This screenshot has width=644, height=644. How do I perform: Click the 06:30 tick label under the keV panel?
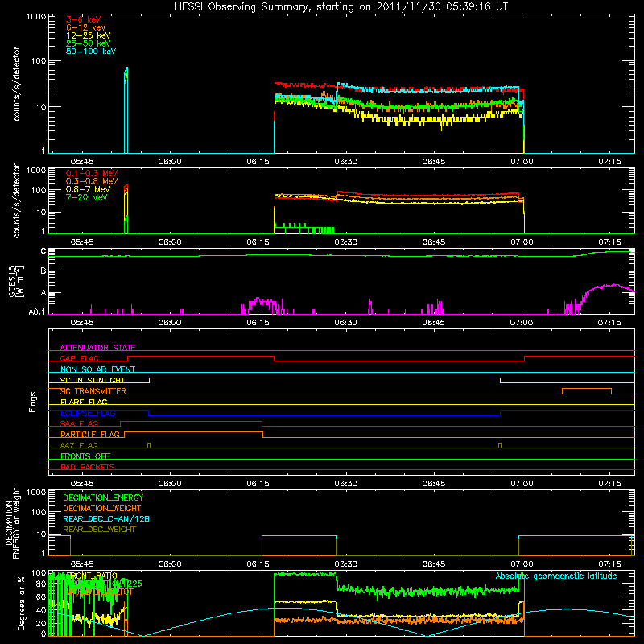click(x=346, y=162)
